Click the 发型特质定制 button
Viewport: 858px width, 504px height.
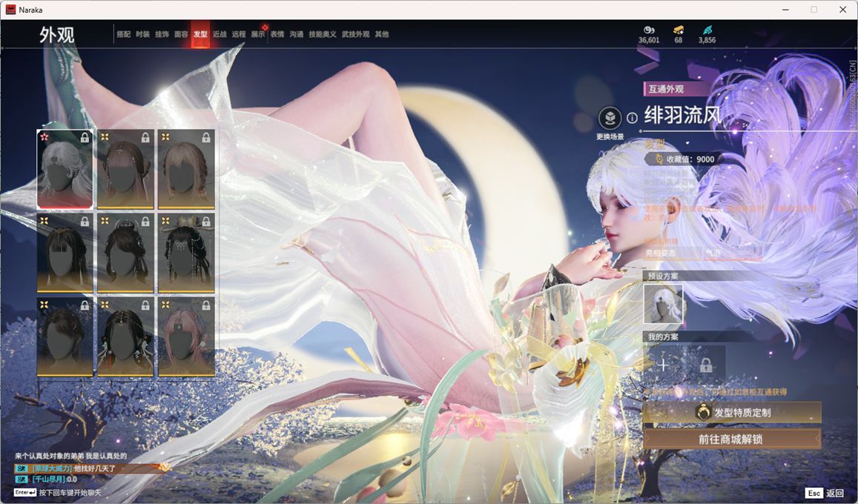732,412
